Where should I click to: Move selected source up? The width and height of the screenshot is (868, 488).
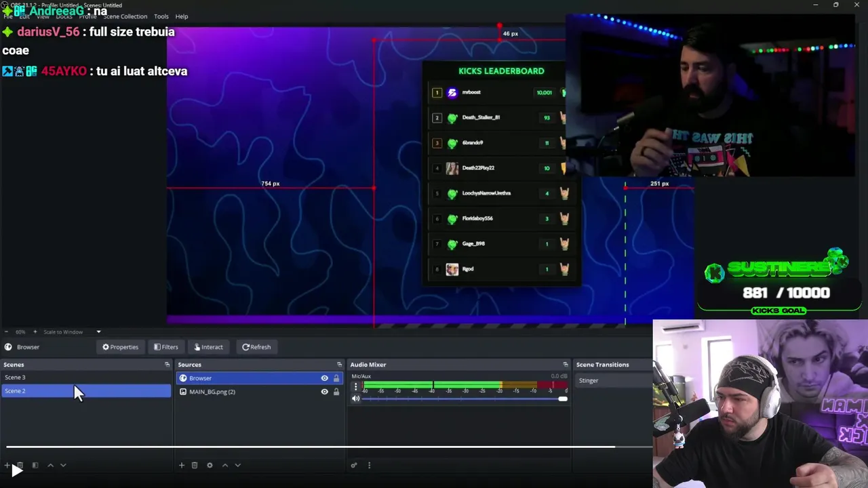point(225,465)
